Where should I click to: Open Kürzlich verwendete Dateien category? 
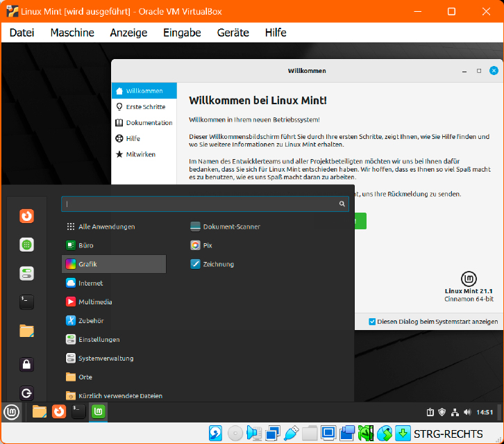click(114, 395)
